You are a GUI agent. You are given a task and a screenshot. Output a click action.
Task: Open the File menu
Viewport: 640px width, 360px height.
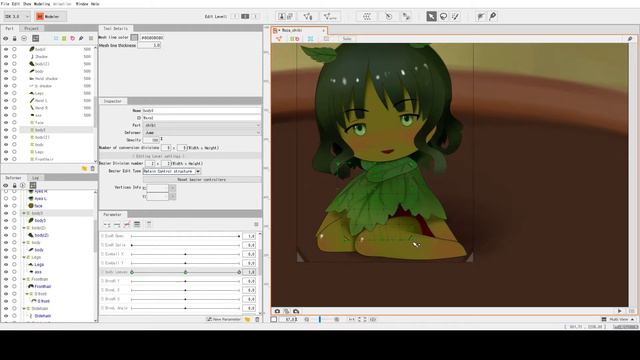click(x=5, y=4)
